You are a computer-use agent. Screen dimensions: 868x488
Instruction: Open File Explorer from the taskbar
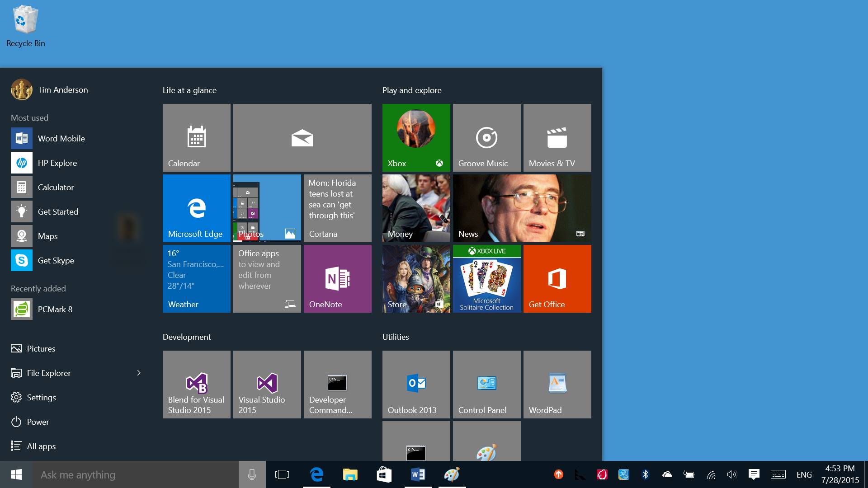coord(350,474)
